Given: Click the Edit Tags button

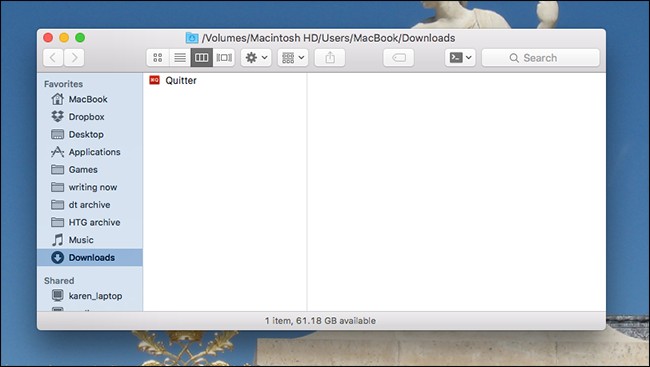Looking at the screenshot, I should point(399,58).
